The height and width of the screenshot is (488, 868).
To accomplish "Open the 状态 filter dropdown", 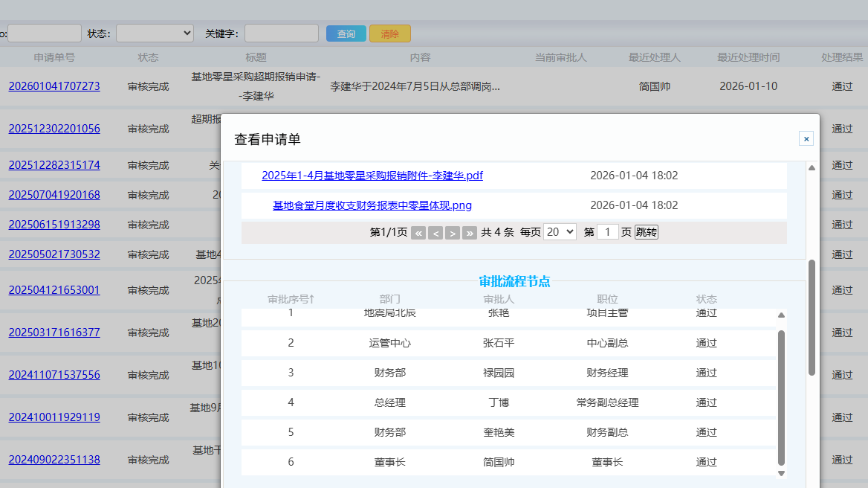I will 155,33.
